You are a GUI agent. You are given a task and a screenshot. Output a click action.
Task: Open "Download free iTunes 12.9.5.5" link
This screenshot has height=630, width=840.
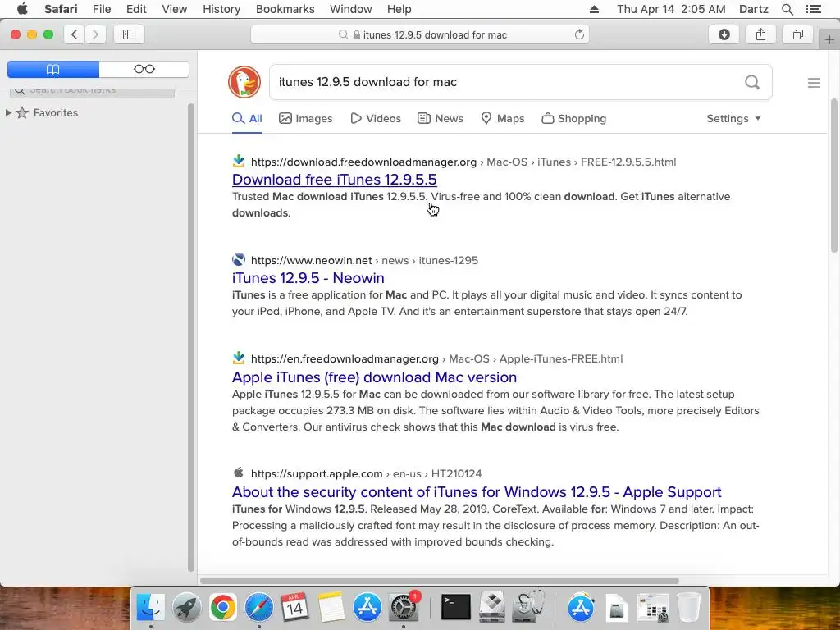pyautogui.click(x=335, y=180)
